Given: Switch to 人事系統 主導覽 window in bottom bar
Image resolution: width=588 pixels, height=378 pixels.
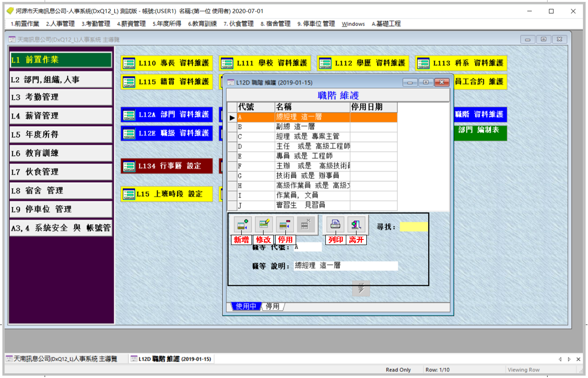Looking at the screenshot, I should [x=63, y=359].
